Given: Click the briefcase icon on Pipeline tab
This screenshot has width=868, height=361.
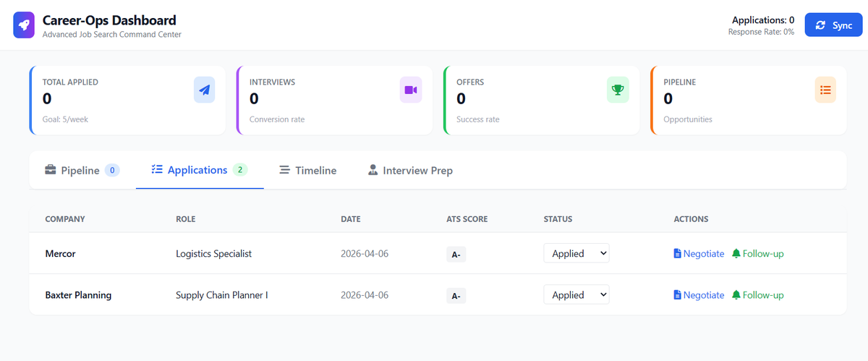Looking at the screenshot, I should click(51, 171).
